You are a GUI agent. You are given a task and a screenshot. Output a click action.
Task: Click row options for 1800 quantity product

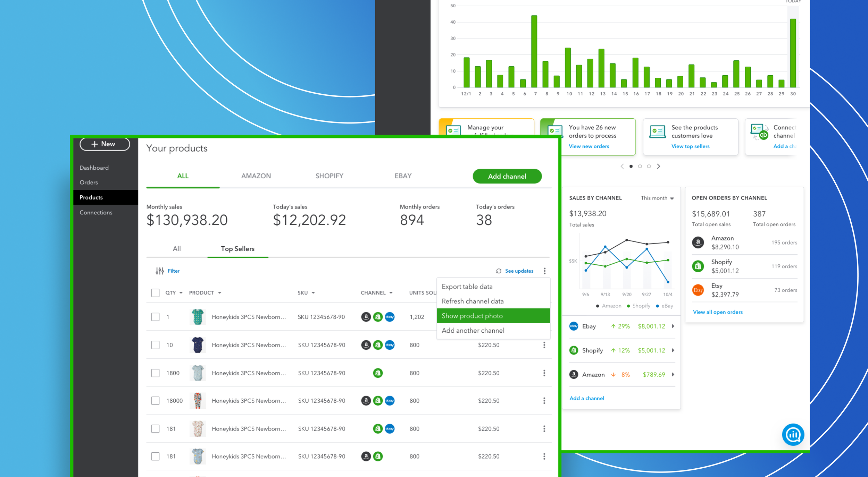click(544, 373)
